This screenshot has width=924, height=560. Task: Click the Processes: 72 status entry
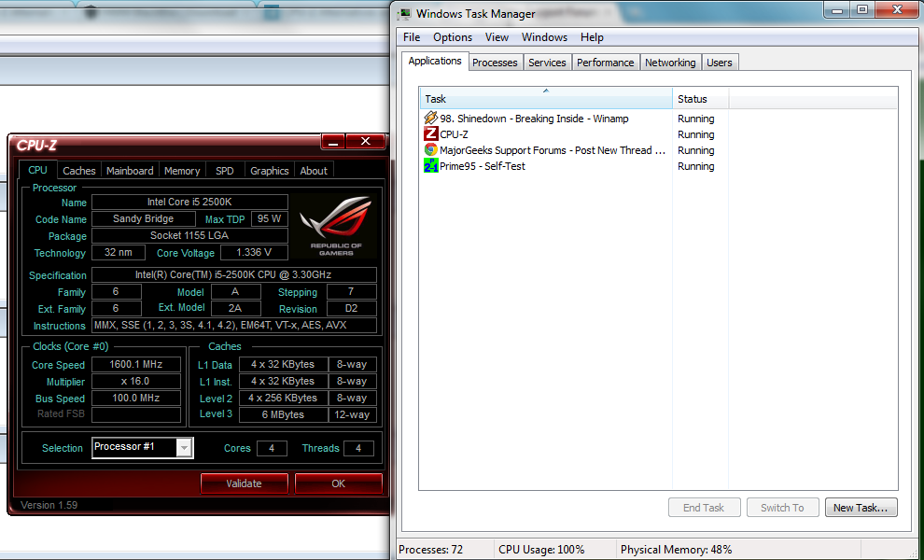tap(431, 550)
